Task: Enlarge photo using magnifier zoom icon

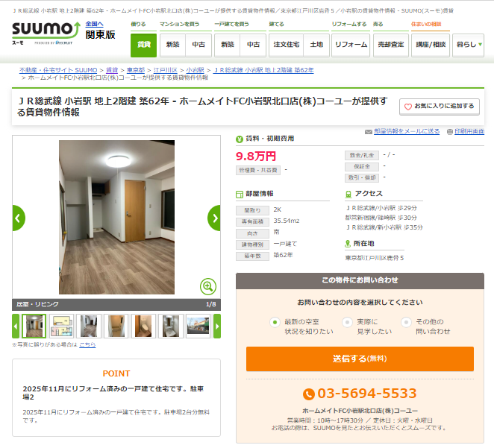Action: coord(208,286)
